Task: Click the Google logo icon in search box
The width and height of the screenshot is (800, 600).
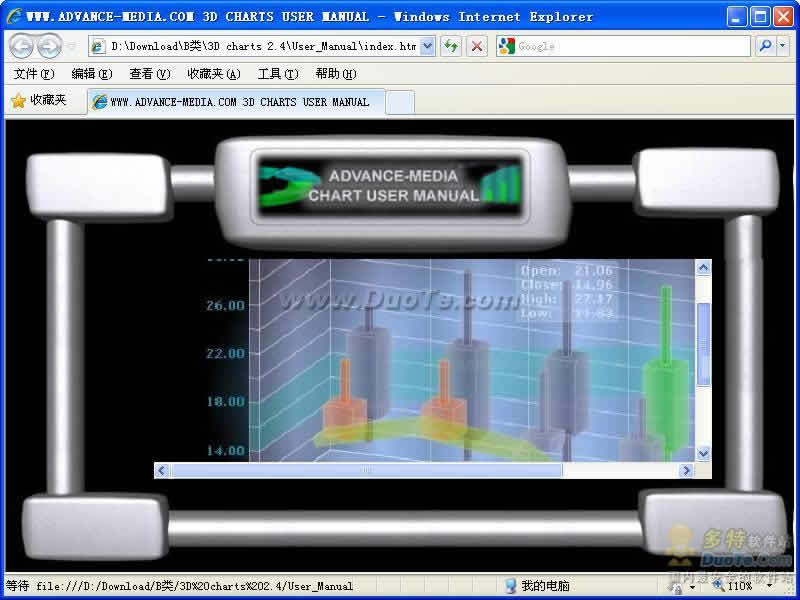Action: click(506, 46)
